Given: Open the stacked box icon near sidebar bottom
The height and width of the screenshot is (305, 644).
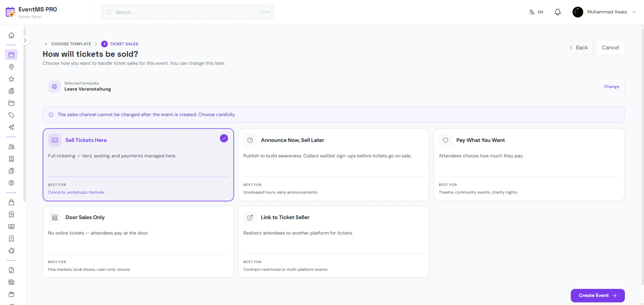Looking at the screenshot, I should [11, 294].
